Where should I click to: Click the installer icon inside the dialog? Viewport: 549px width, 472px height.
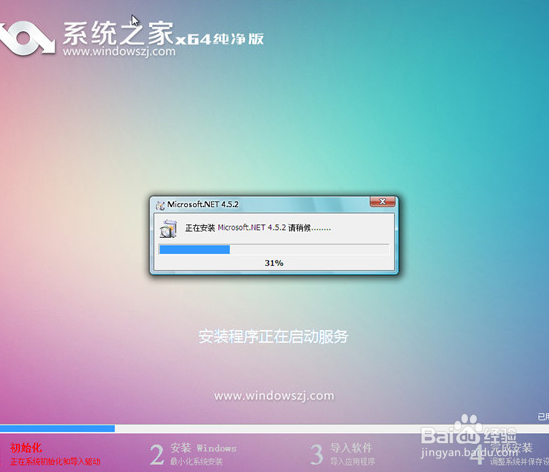[x=168, y=229]
